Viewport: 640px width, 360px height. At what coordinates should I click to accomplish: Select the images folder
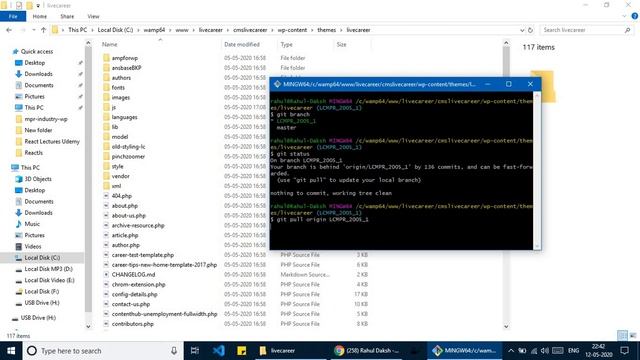point(120,98)
